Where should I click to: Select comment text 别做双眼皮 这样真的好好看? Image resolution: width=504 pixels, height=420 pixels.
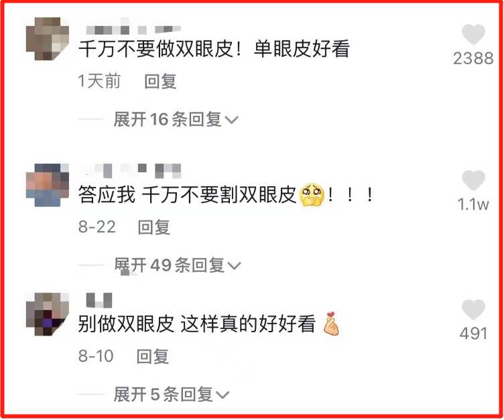click(197, 324)
